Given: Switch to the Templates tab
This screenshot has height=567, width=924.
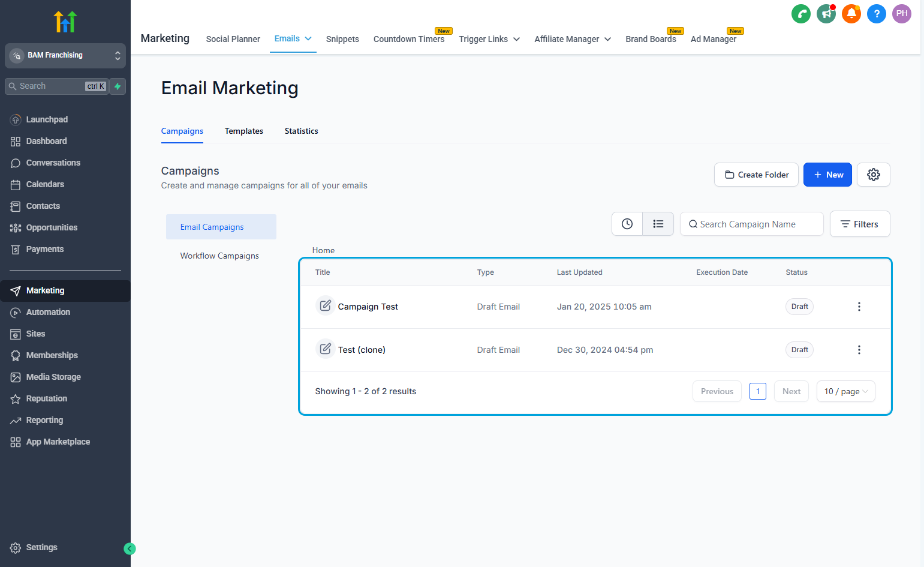Looking at the screenshot, I should click(x=244, y=131).
